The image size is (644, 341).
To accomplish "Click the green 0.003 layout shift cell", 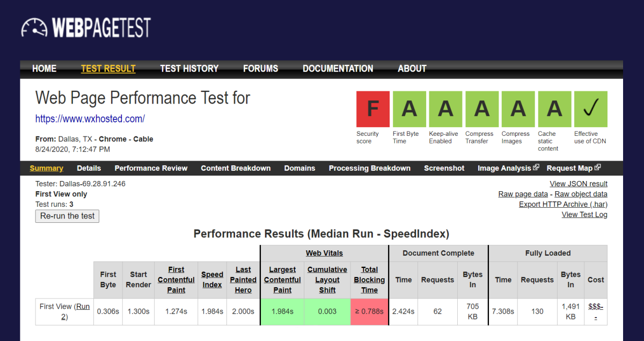I will pyautogui.click(x=327, y=311).
